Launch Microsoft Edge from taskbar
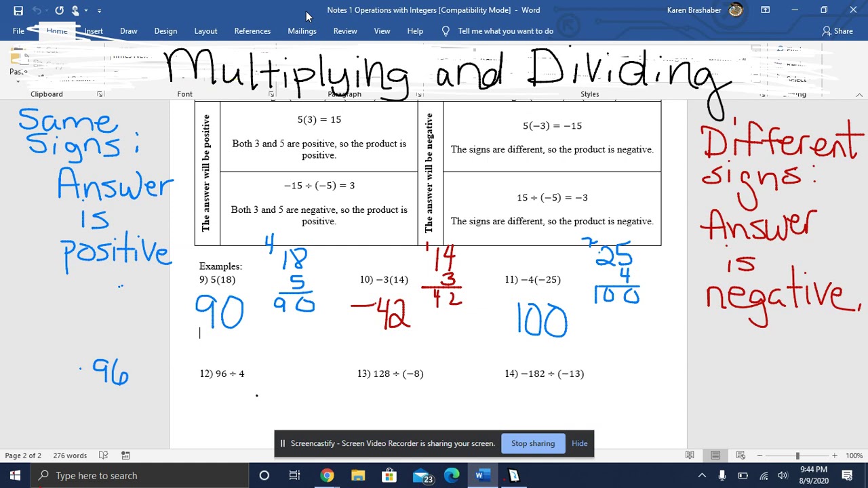Image resolution: width=868 pixels, height=488 pixels. 452,476
